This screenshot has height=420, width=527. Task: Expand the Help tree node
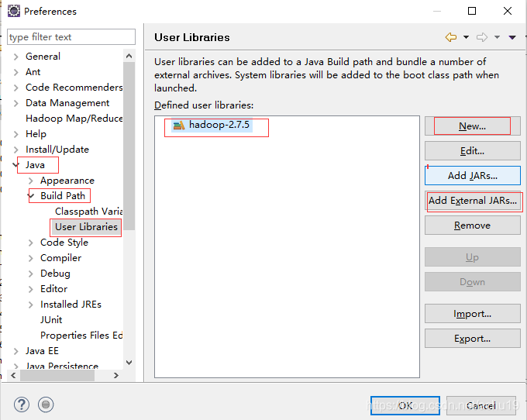coord(15,134)
